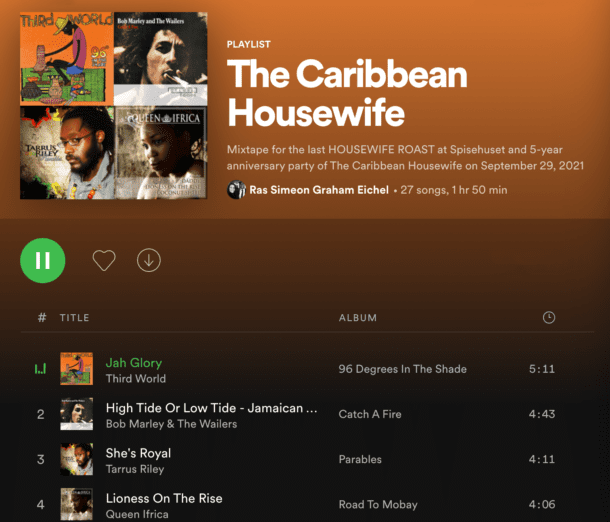Screen dimensions: 610x522
Task: Click the clock duration column icon
Action: point(549,317)
